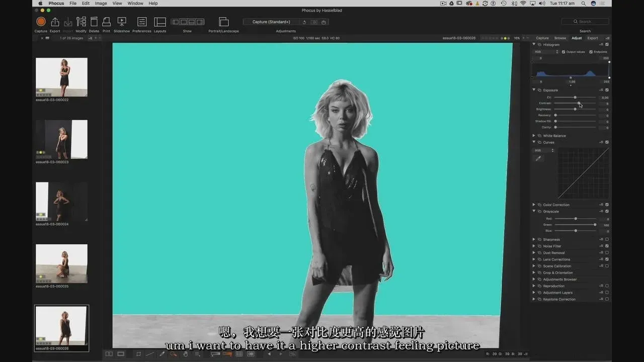644x362 pixels.
Task: Click the orange Capture button
Action: tap(41, 22)
